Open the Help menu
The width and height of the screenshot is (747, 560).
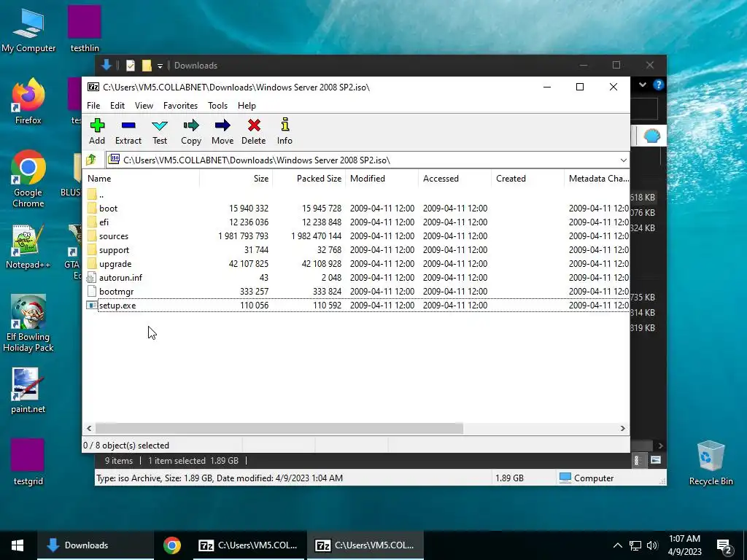[x=247, y=106]
